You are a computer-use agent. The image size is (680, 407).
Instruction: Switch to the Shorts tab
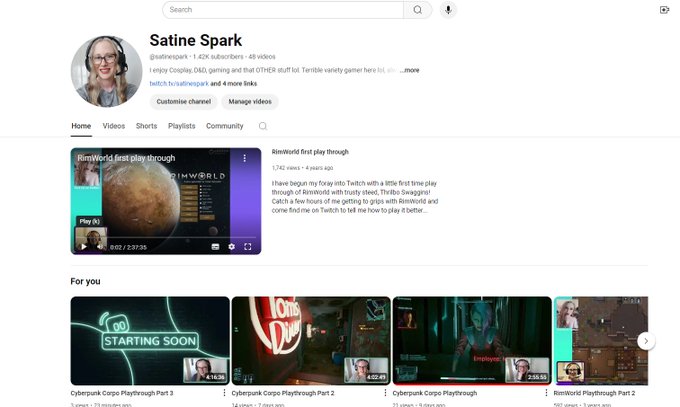click(x=146, y=126)
